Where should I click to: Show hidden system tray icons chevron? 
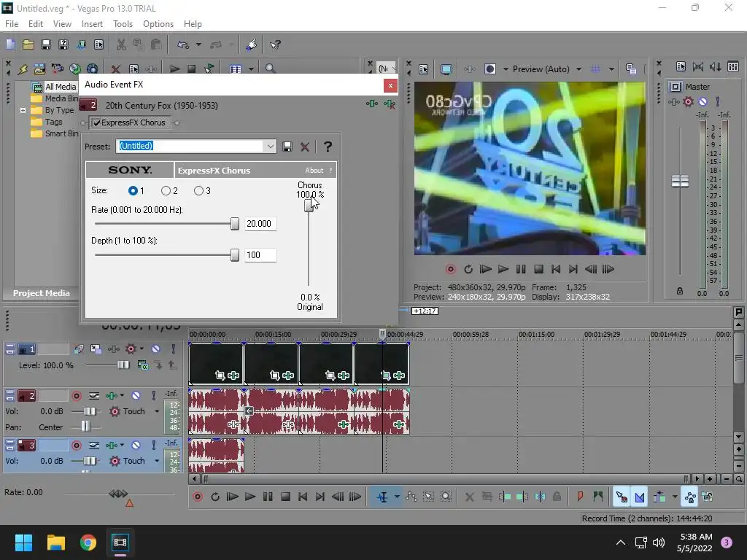tap(620, 542)
